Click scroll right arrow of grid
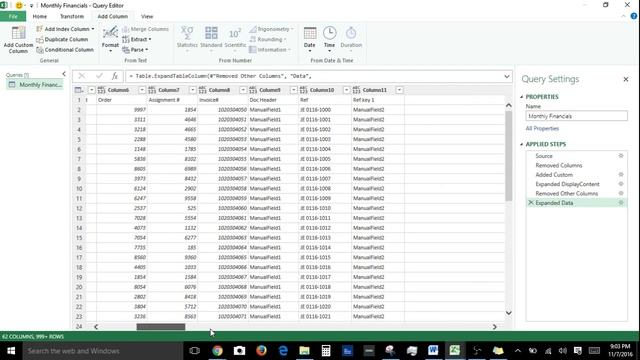The width and height of the screenshot is (640, 360). [494, 327]
